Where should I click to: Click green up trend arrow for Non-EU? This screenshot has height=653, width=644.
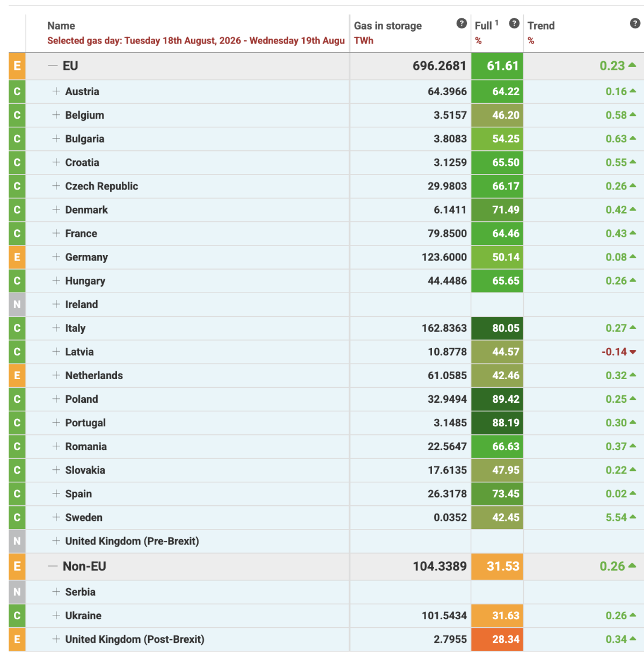(632, 565)
